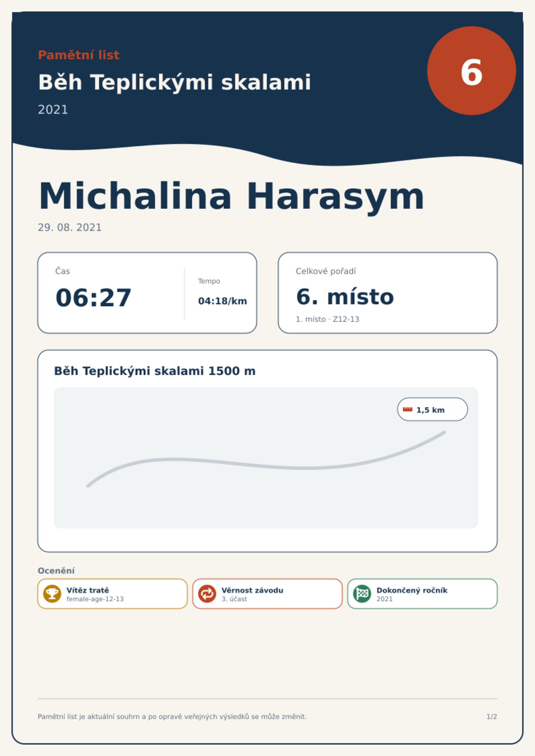535x756 pixels.
Task: Click the Běh Teplickými skalami 1500 m heading
Action: 155,371
